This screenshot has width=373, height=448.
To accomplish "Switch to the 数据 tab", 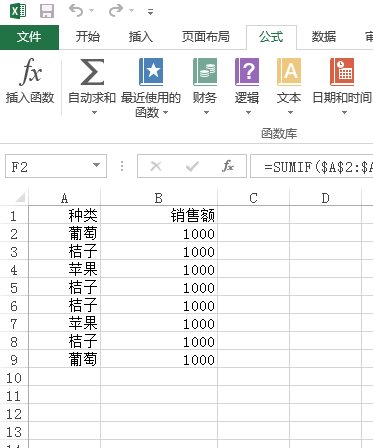I will tap(324, 37).
